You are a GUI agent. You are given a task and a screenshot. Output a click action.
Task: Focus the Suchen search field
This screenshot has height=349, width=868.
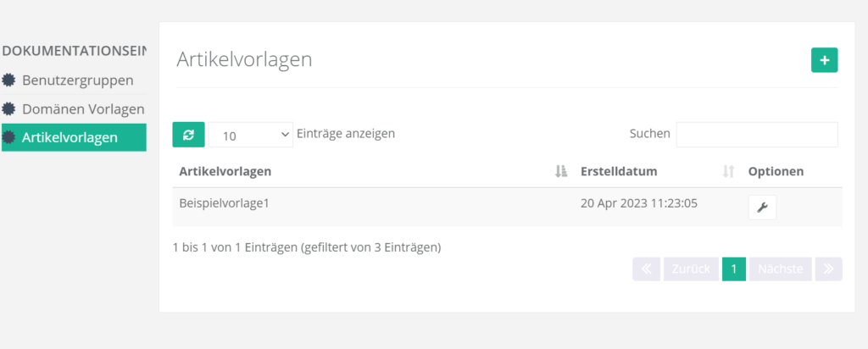756,134
